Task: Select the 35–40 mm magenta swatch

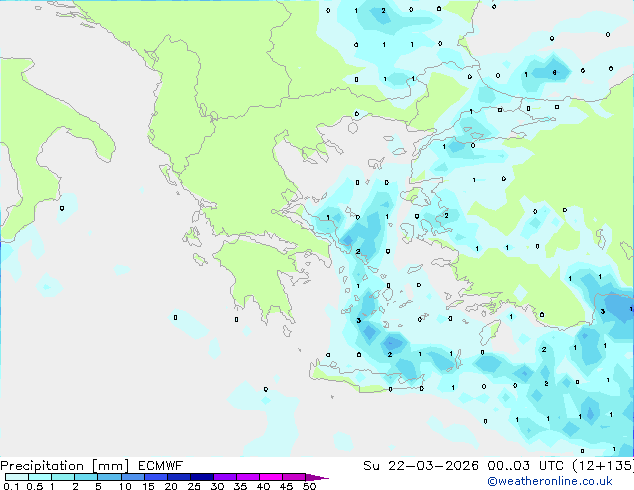Action: coord(247,477)
